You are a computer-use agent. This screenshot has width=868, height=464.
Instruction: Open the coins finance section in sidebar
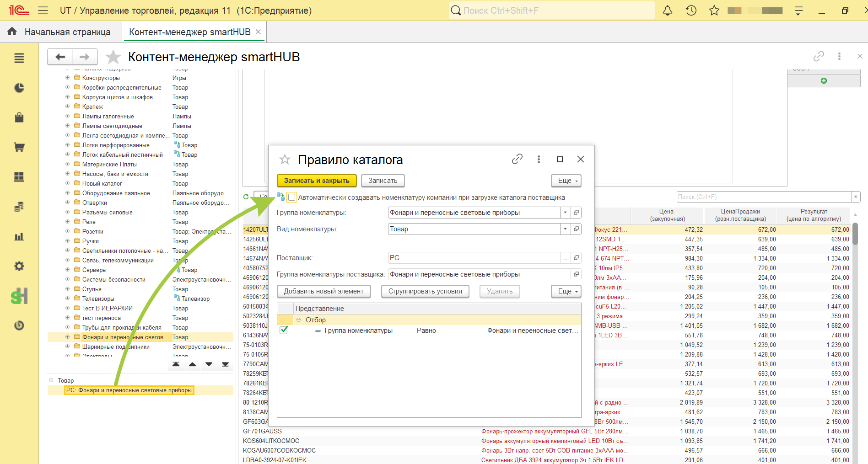point(19,207)
